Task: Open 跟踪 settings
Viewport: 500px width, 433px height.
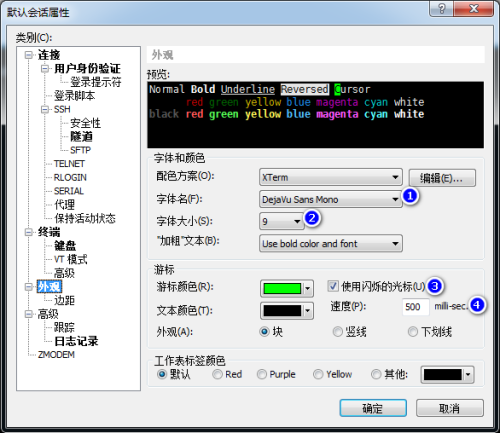Action: (64, 328)
